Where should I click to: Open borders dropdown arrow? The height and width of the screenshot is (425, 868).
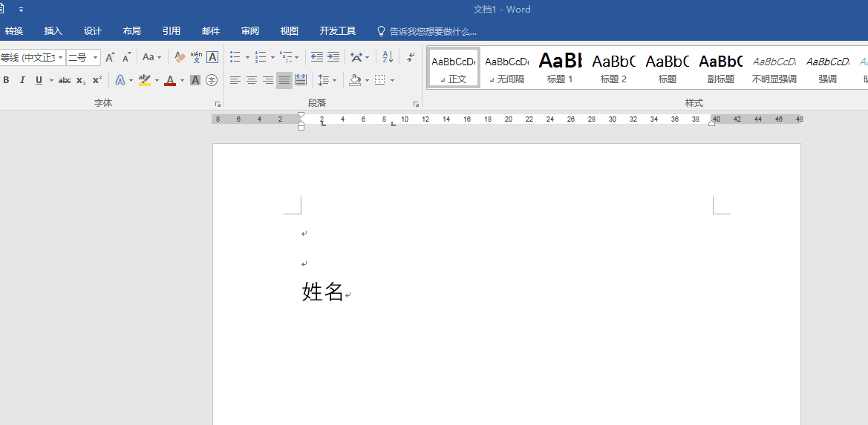click(393, 80)
